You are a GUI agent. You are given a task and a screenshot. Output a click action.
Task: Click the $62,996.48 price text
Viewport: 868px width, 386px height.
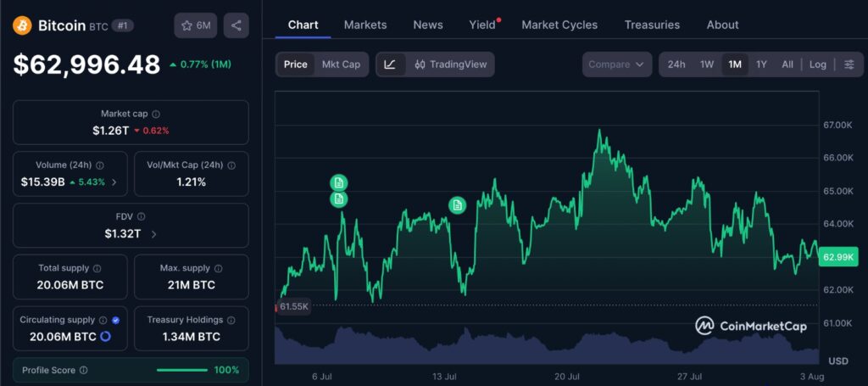coord(87,64)
